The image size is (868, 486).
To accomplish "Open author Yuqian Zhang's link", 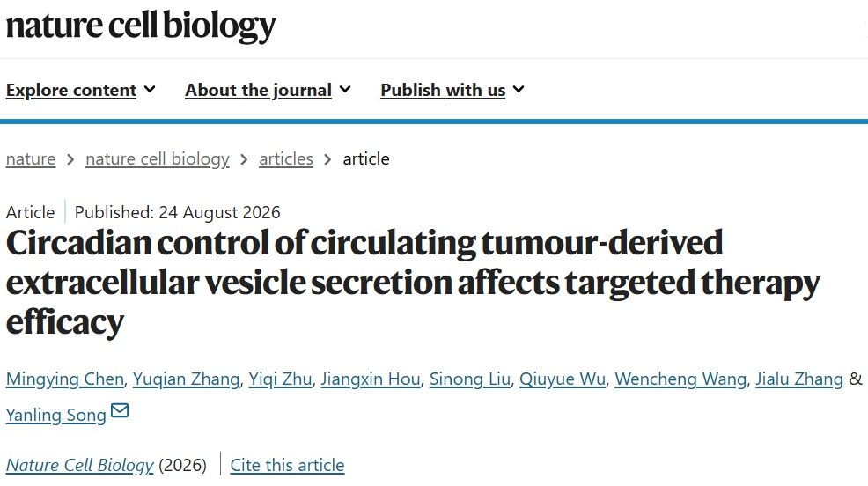I will coord(186,379).
